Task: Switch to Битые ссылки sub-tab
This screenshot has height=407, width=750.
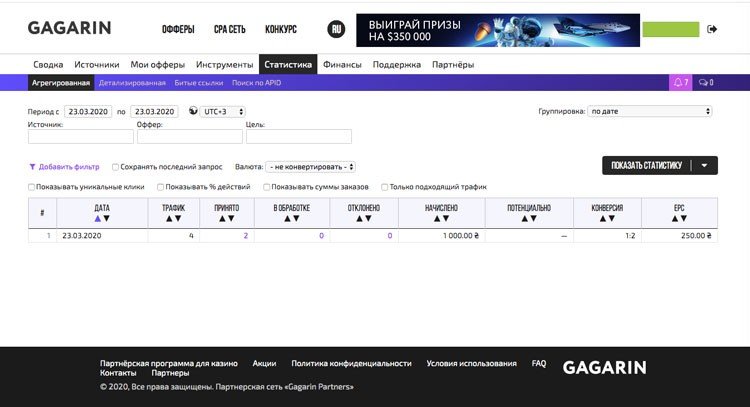Action: pos(199,83)
